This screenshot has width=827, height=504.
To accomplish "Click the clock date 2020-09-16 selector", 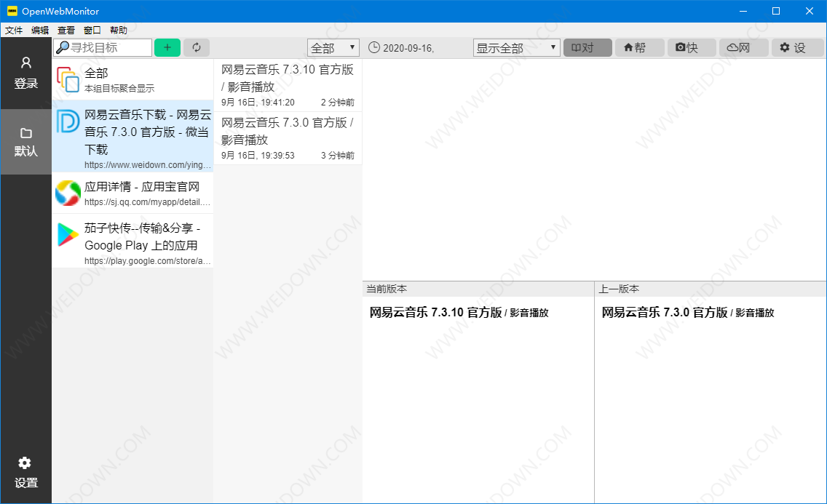I will tap(401, 48).
